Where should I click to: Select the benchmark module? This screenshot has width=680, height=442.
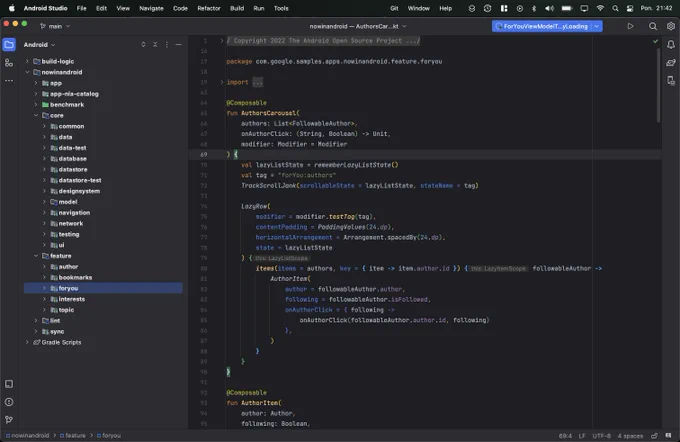tap(103, 105)
